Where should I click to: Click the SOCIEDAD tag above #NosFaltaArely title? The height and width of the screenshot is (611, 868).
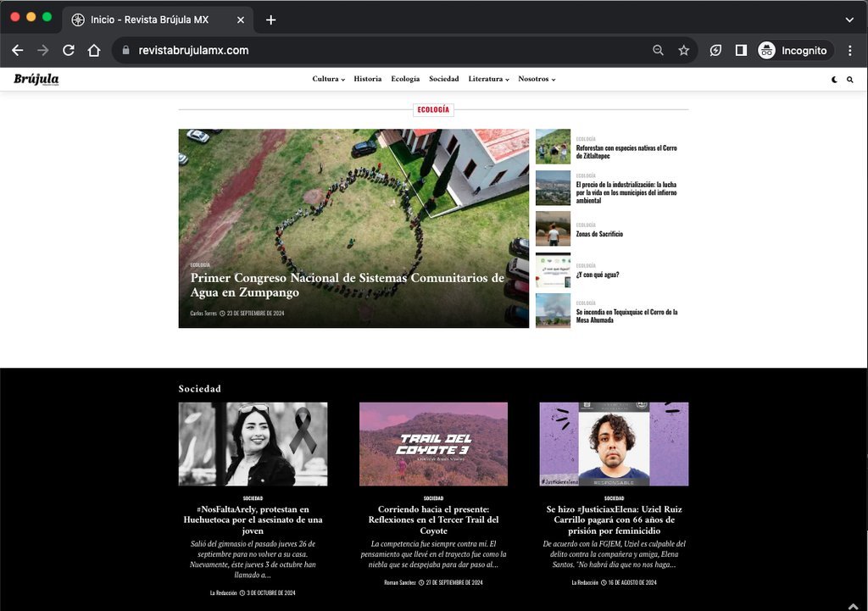253,498
